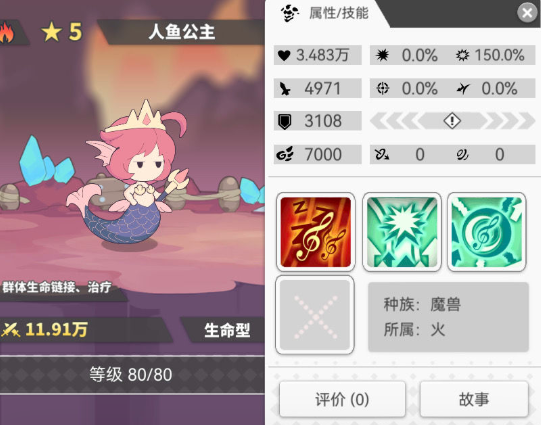Tap the diamond exclamation info icon
The image size is (541, 425).
[452, 121]
